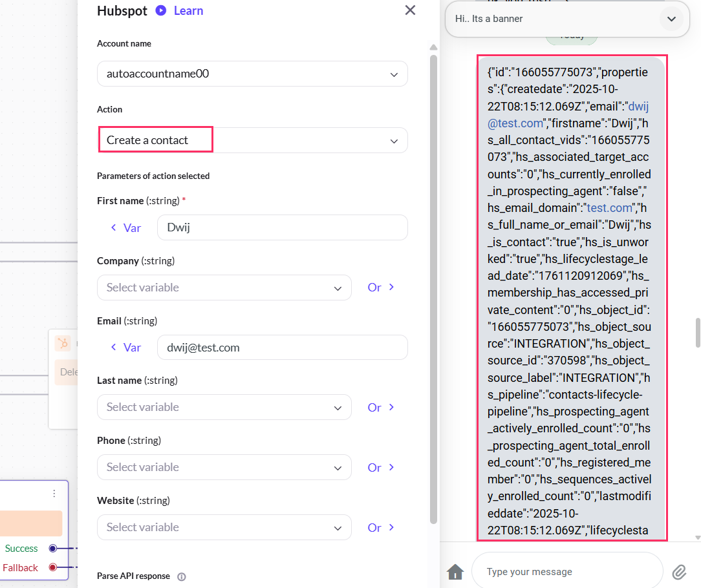701x588 pixels.
Task: Click info icon next to Parse API response
Action: (182, 576)
